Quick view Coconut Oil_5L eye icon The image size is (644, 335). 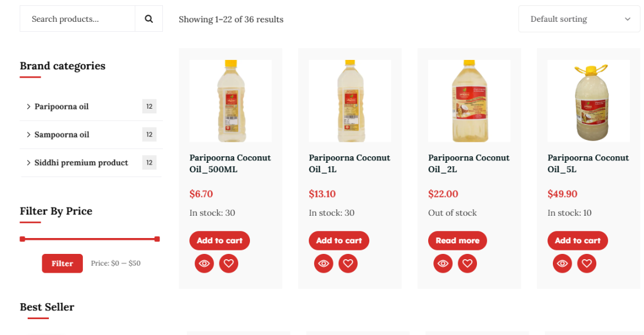pyautogui.click(x=562, y=263)
